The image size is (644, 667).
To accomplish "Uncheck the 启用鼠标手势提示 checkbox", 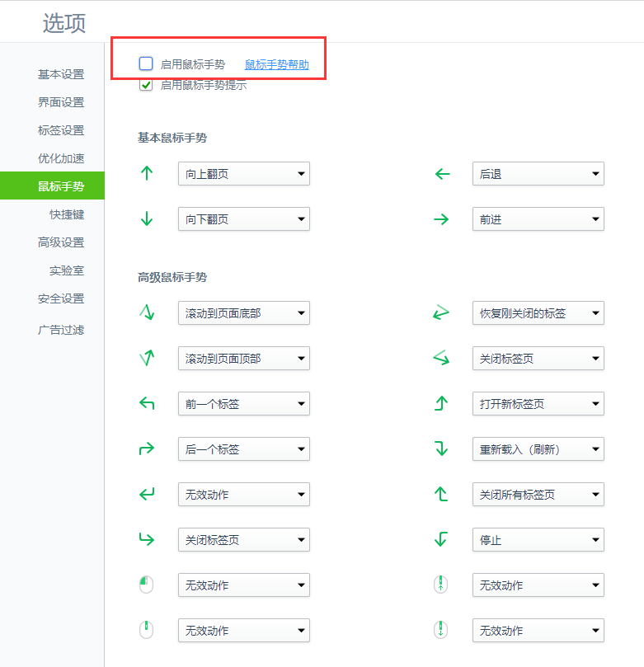I will point(146,85).
